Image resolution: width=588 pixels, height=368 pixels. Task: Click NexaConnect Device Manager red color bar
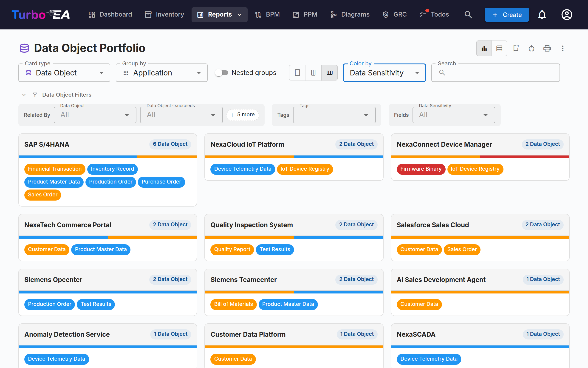(x=525, y=157)
